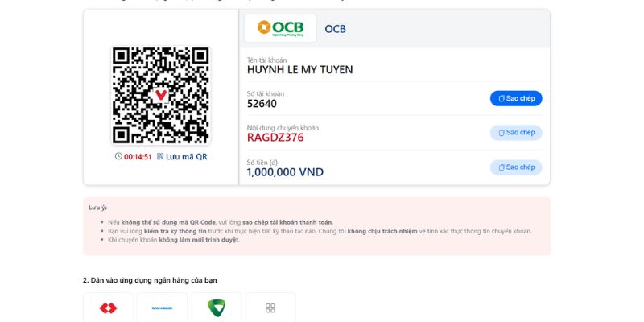Click the red V logo in the QR center
This screenshot has width=644, height=322.
tap(161, 95)
